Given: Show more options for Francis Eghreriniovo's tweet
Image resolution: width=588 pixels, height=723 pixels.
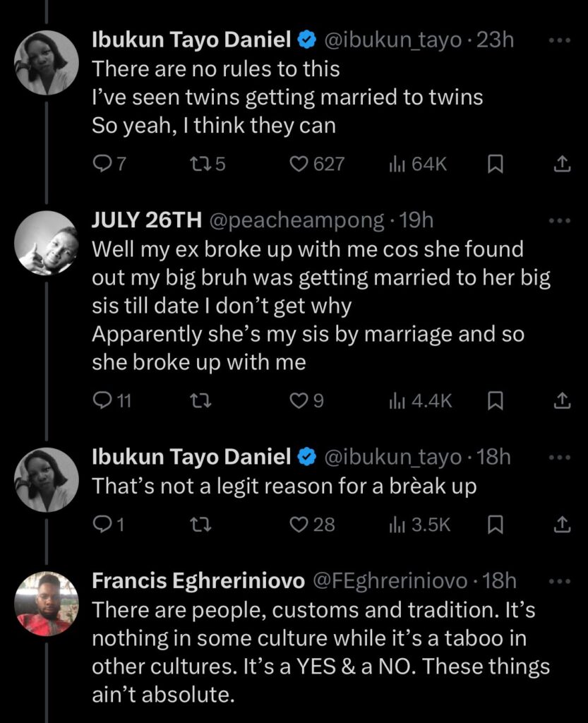Looking at the screenshot, I should [x=558, y=581].
